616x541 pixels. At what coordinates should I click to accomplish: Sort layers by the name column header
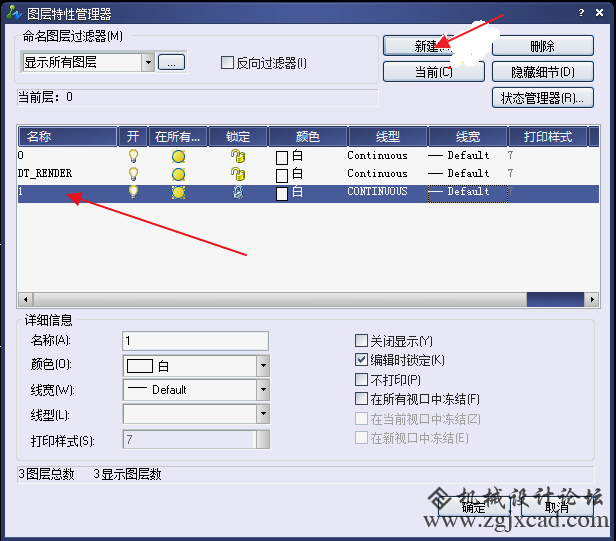68,136
